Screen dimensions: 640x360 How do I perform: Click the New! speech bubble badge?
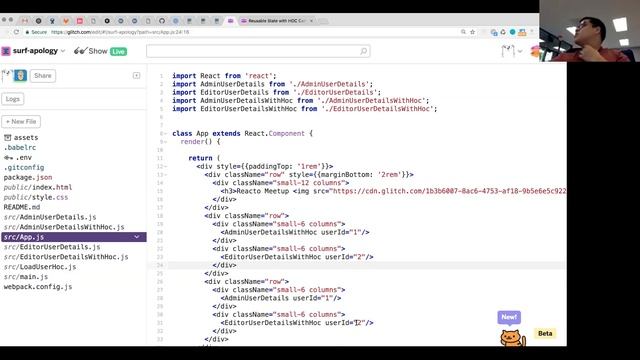[509, 317]
